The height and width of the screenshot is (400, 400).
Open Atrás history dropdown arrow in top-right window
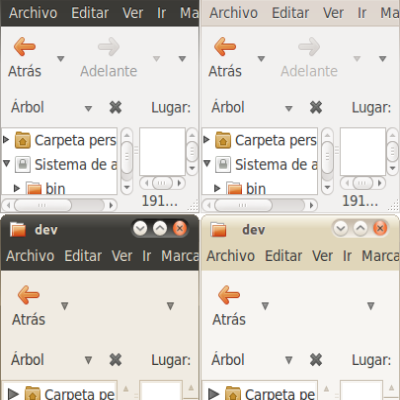(261, 59)
